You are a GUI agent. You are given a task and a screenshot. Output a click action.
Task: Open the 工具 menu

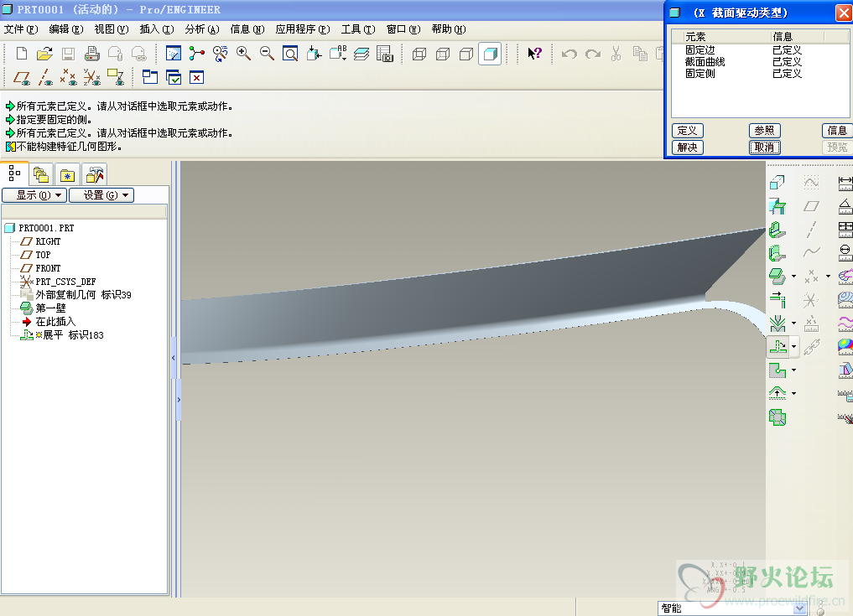click(358, 29)
